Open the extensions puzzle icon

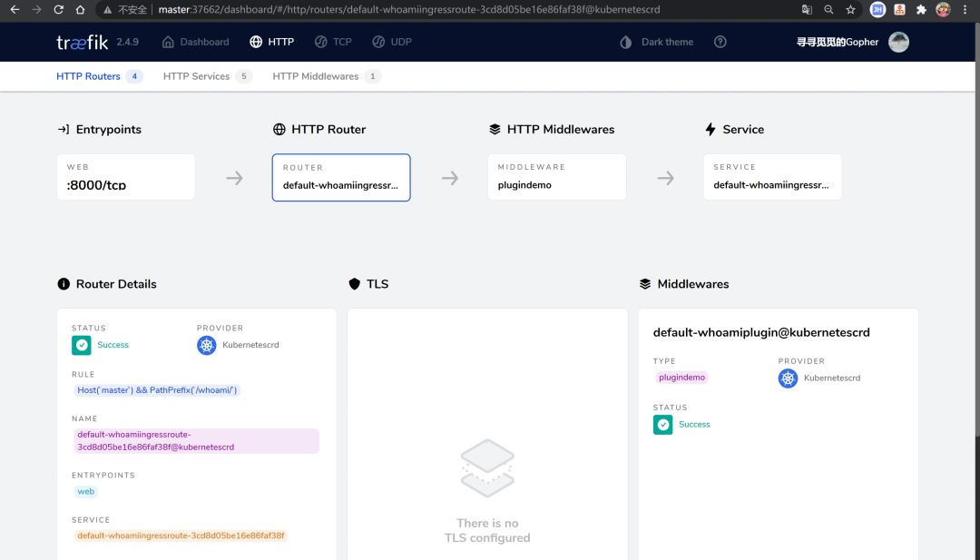tap(921, 9)
